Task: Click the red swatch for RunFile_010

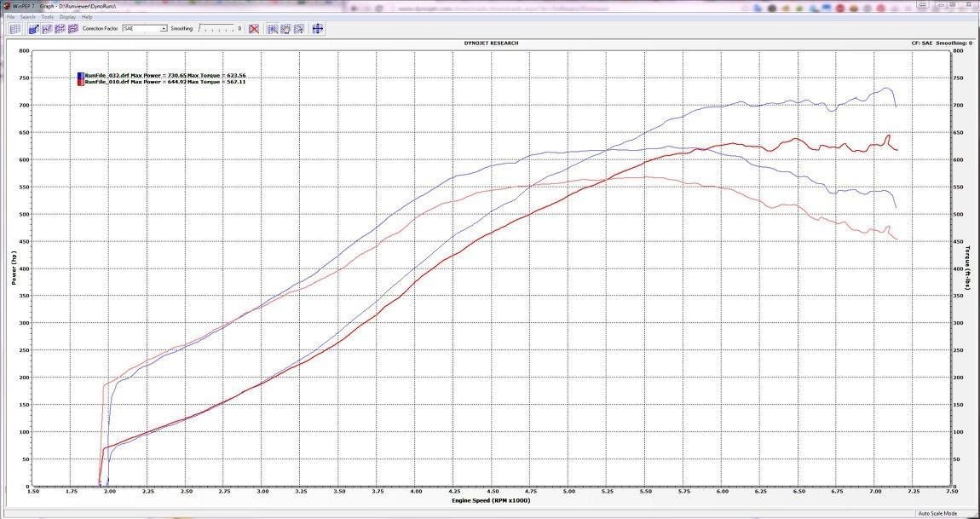Action: pos(81,82)
